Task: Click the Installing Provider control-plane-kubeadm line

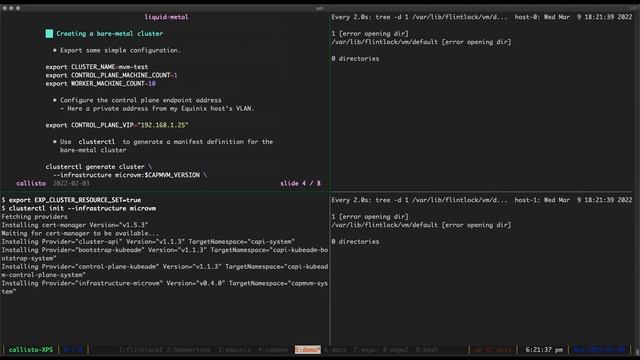Action: [x=164, y=271]
